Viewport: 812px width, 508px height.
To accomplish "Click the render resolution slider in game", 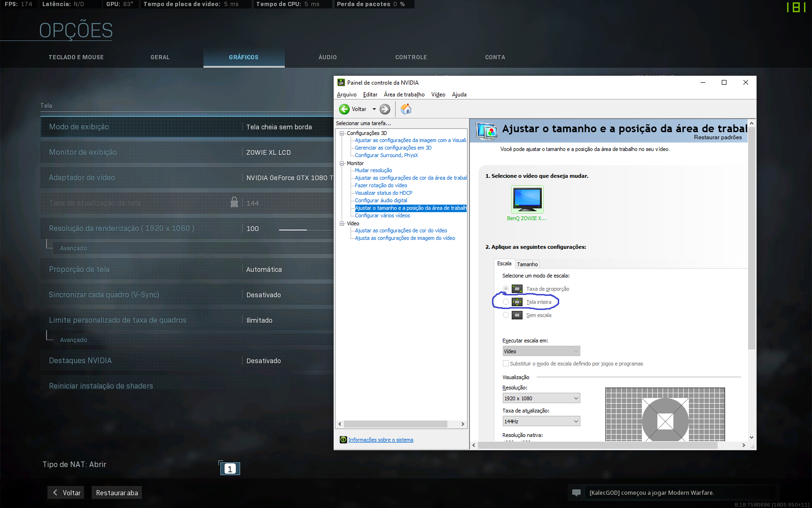I will [305, 230].
